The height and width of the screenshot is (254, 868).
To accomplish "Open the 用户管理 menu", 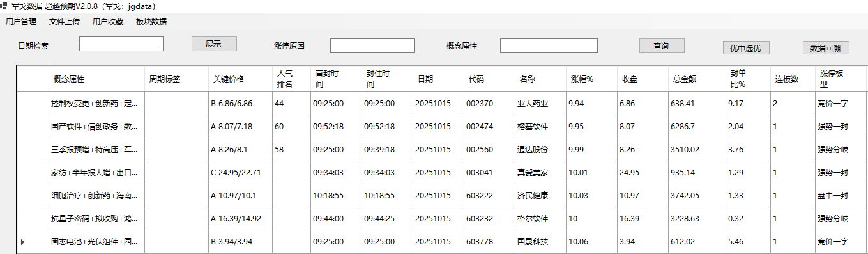I will [x=21, y=22].
